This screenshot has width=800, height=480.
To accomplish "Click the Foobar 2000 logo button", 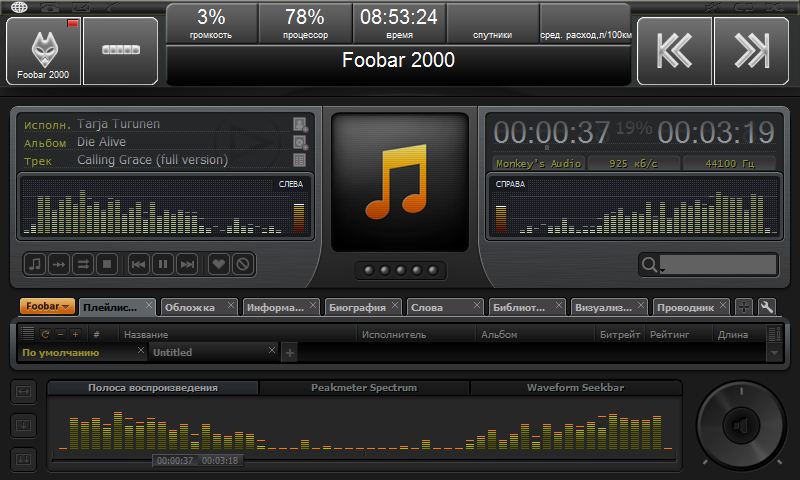I will 43,50.
